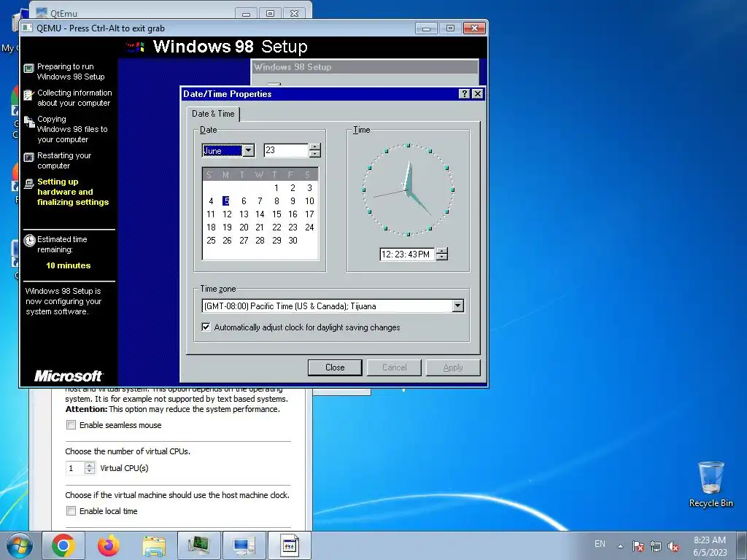Click the year field showing 23
This screenshot has width=747, height=560.
coord(286,150)
